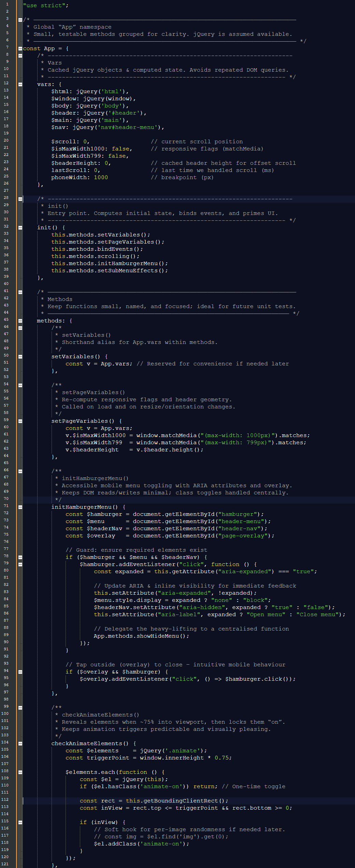Fold the setPageVariables() function
This screenshot has width=355, height=868.
(x=20, y=421)
